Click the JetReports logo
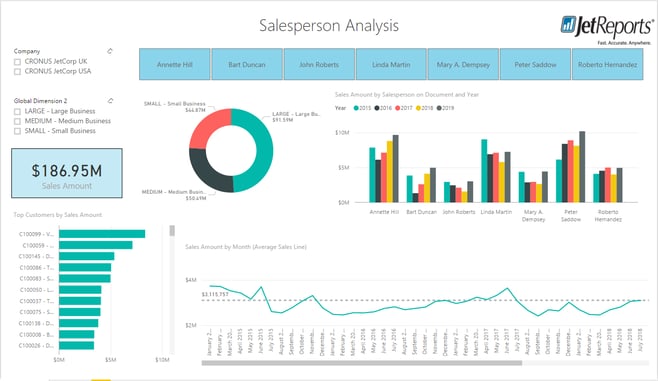Image resolution: width=658 pixels, height=381 pixels. click(x=607, y=29)
